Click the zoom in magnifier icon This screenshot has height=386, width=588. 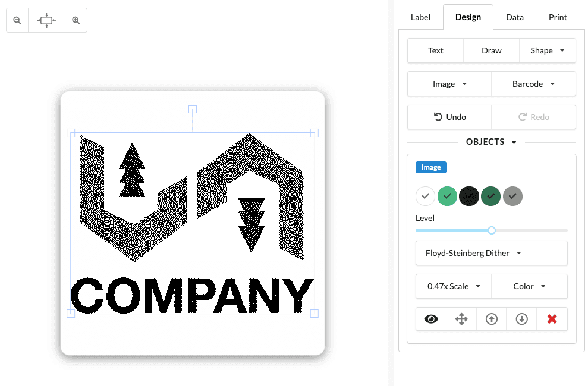click(x=76, y=20)
